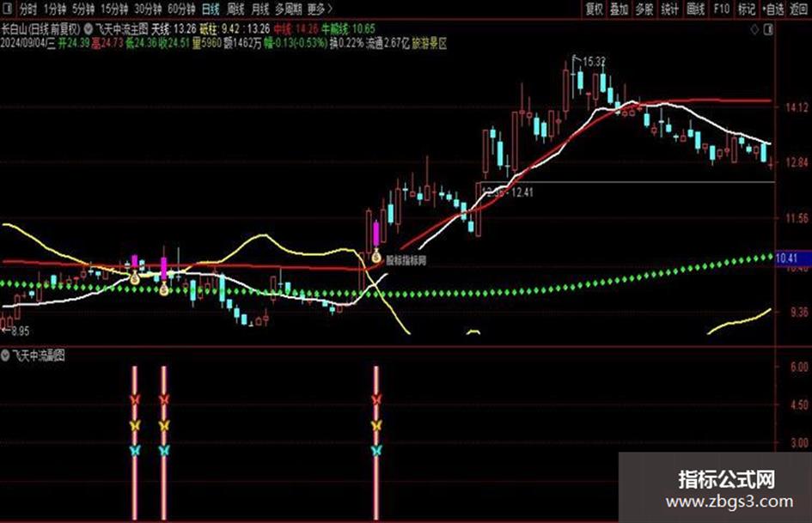Expand the 更多 periods dropdown
The image size is (812, 523).
319,9
